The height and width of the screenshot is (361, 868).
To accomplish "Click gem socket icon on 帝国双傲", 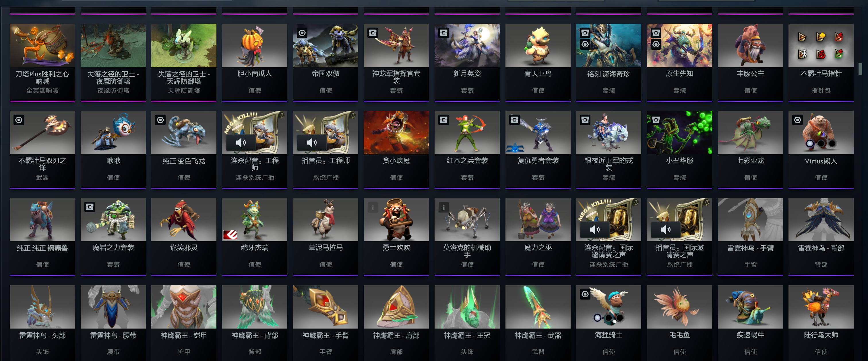I will coord(302,33).
